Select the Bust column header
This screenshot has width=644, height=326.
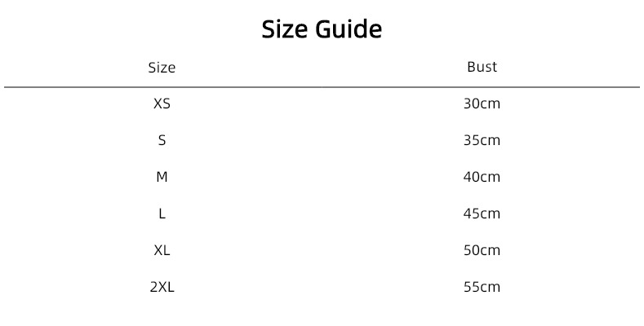click(482, 67)
